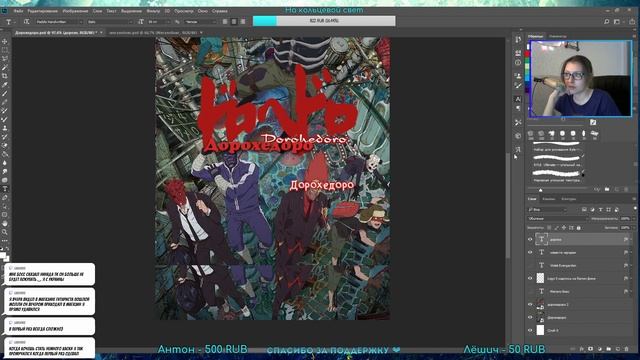Select the Слой 0 layer thumbnail

click(x=540, y=330)
